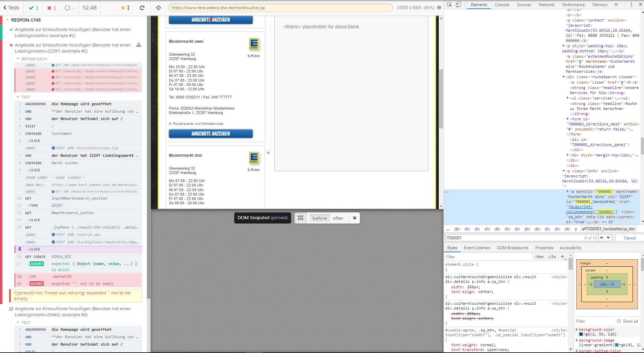Go to next search result arrow

(x=608, y=238)
